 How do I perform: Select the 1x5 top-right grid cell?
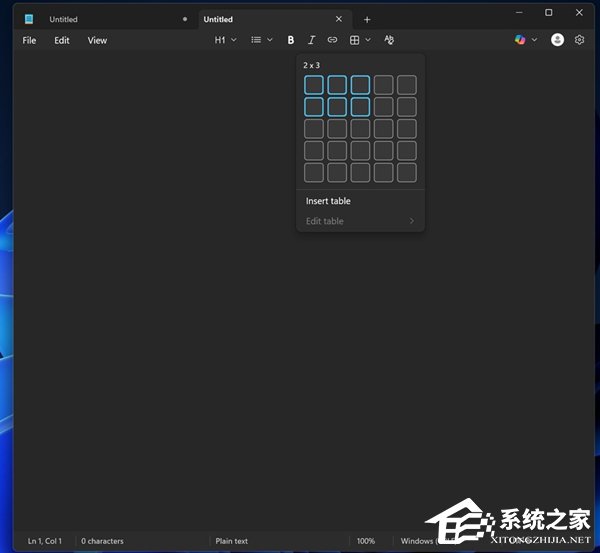pos(406,85)
